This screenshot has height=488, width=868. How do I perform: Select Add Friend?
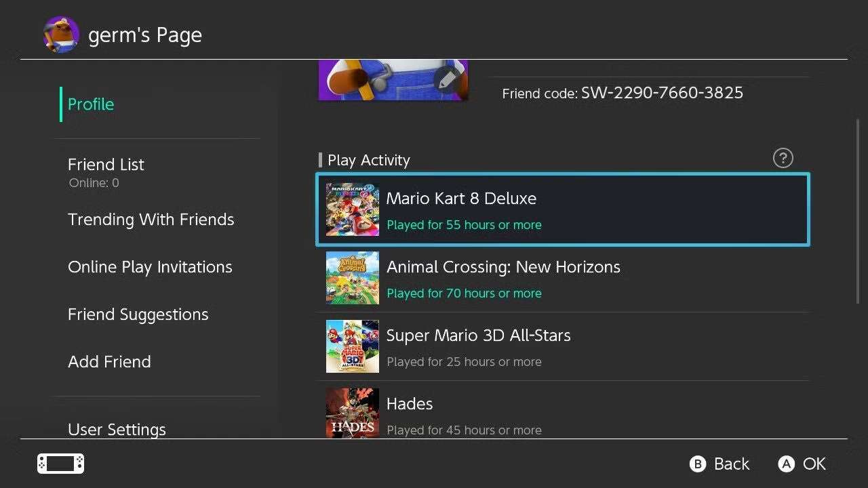tap(109, 362)
